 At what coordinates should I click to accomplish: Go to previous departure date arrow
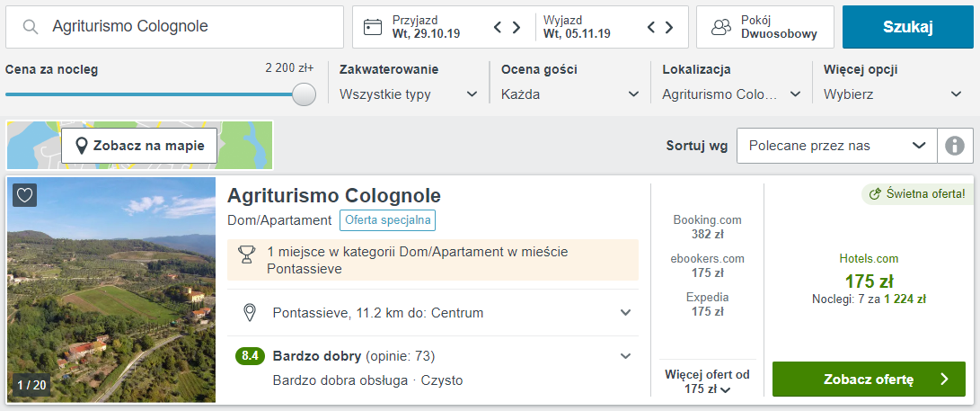coord(653,27)
